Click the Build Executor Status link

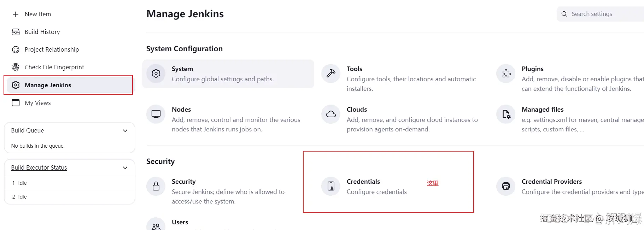point(39,167)
